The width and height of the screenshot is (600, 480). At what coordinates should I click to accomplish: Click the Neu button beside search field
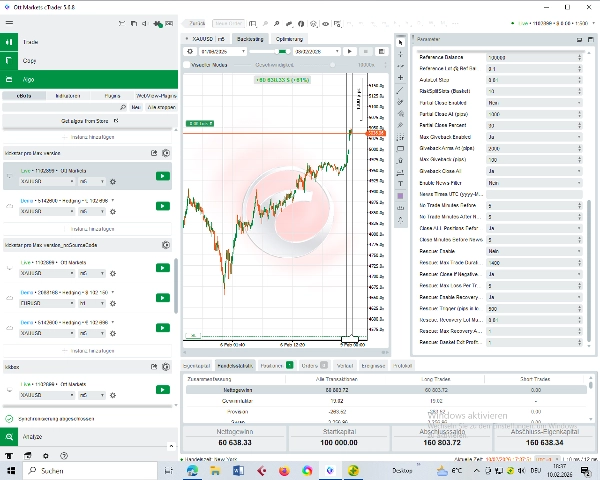(136, 107)
